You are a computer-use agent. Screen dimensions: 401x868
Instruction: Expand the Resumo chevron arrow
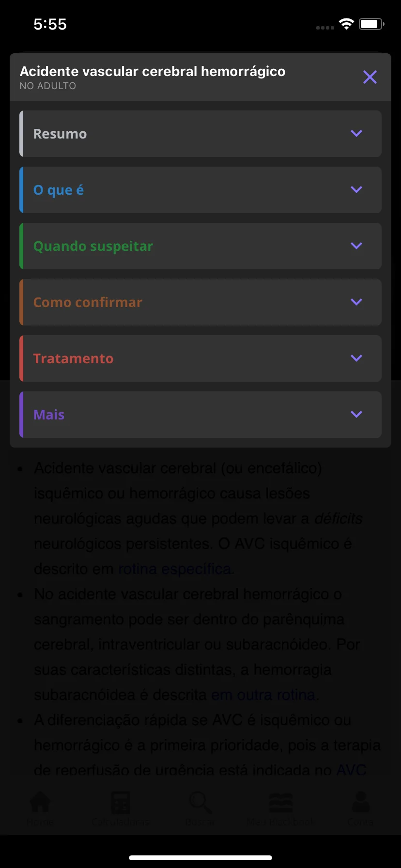coord(356,133)
